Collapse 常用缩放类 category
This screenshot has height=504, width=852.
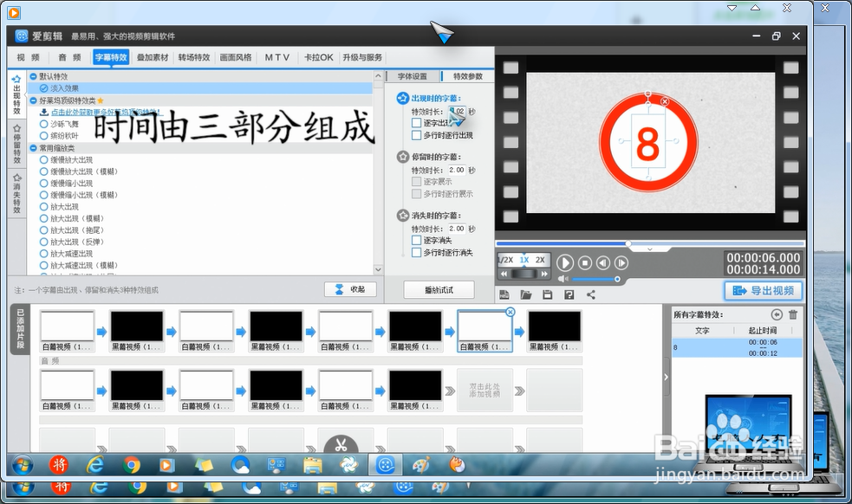coord(33,148)
